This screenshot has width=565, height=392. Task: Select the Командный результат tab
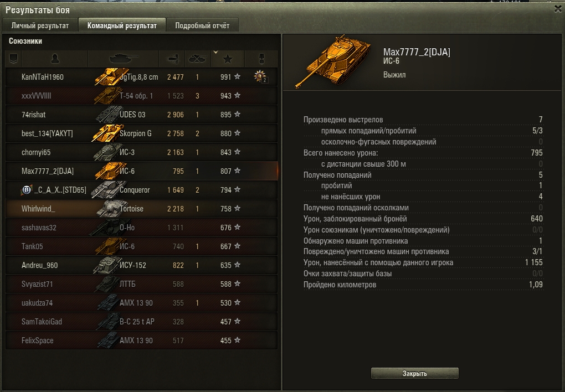pos(122,25)
